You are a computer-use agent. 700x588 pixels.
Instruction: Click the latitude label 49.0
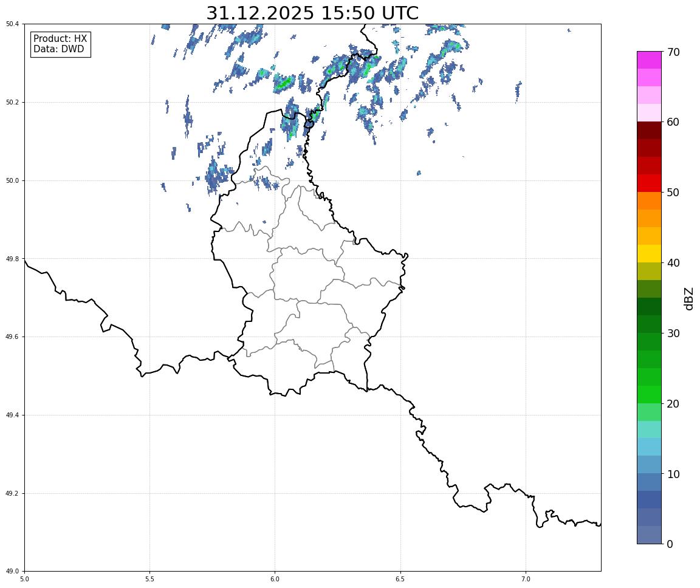tap(12, 572)
